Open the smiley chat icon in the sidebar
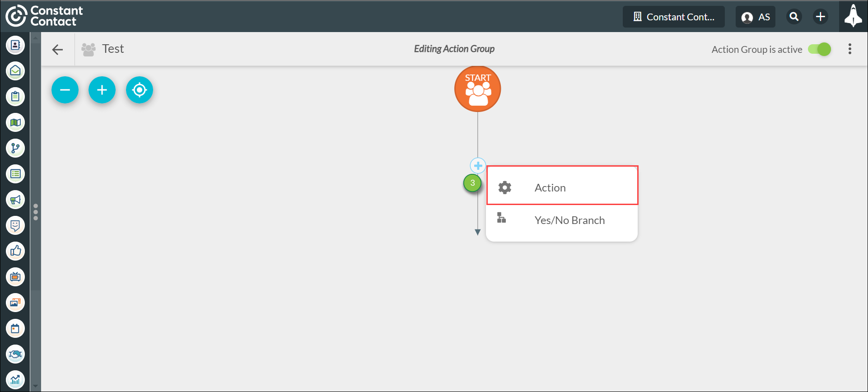This screenshot has width=868, height=392. pyautogui.click(x=15, y=225)
